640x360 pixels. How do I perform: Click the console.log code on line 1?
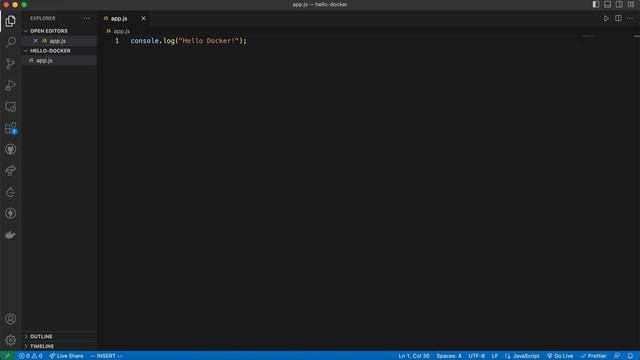point(189,41)
